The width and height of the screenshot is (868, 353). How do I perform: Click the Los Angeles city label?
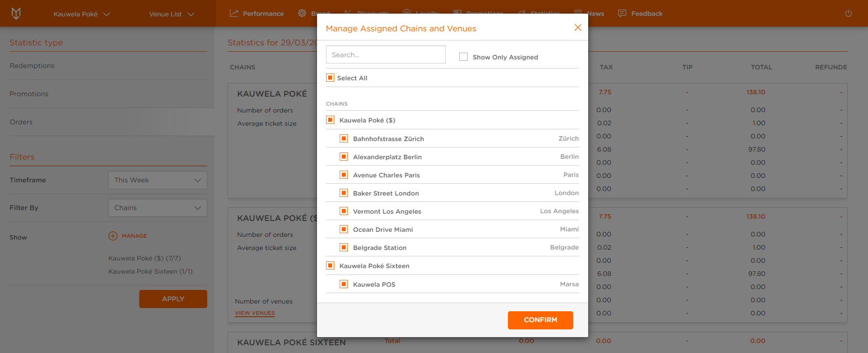point(560,211)
